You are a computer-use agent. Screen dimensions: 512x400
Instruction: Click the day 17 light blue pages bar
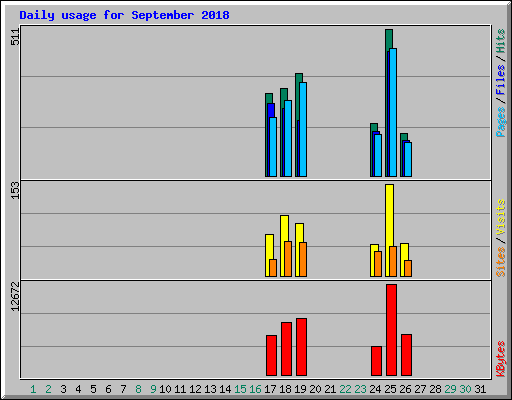273,147
